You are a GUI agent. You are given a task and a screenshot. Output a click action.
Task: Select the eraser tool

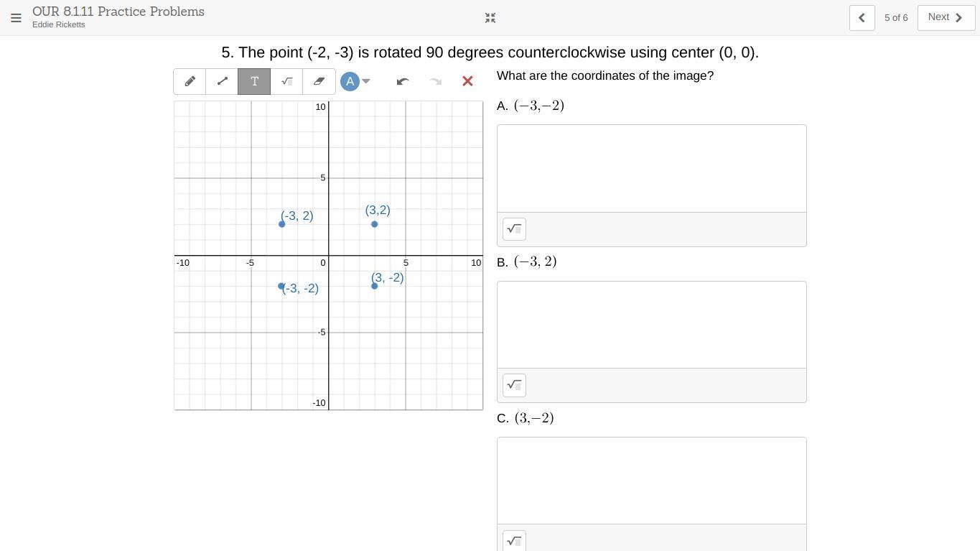(319, 82)
